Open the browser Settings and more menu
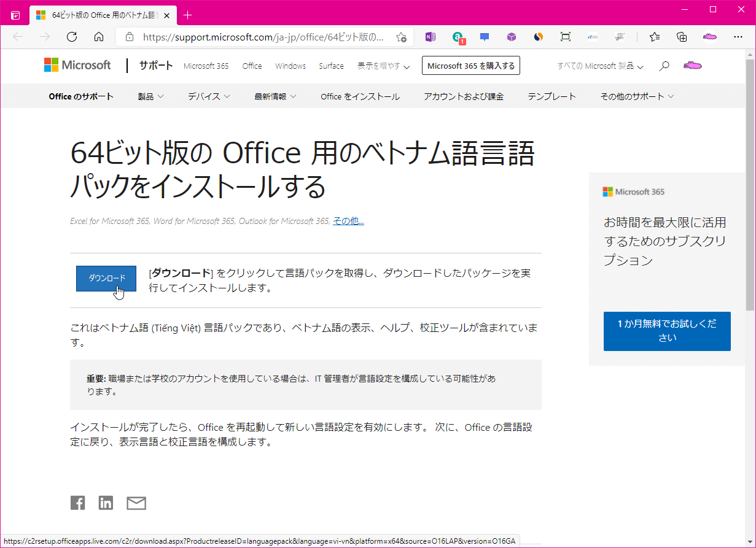This screenshot has height=548, width=756. 738,37
